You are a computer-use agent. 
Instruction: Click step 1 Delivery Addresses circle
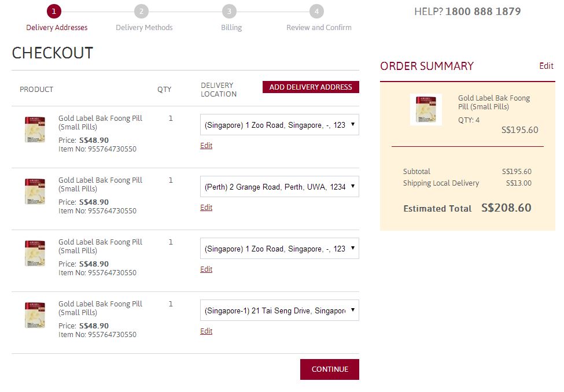[54, 12]
